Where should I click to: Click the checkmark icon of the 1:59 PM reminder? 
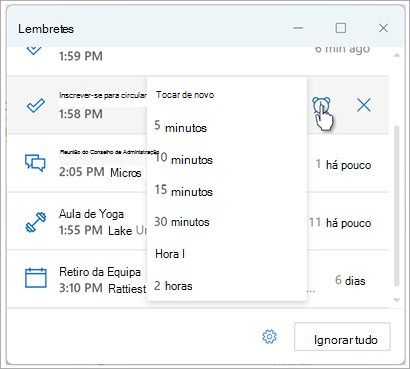[x=34, y=50]
